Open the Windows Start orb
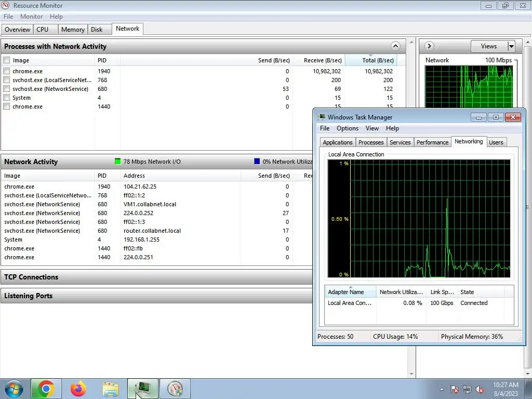The image size is (532, 399). (x=14, y=389)
